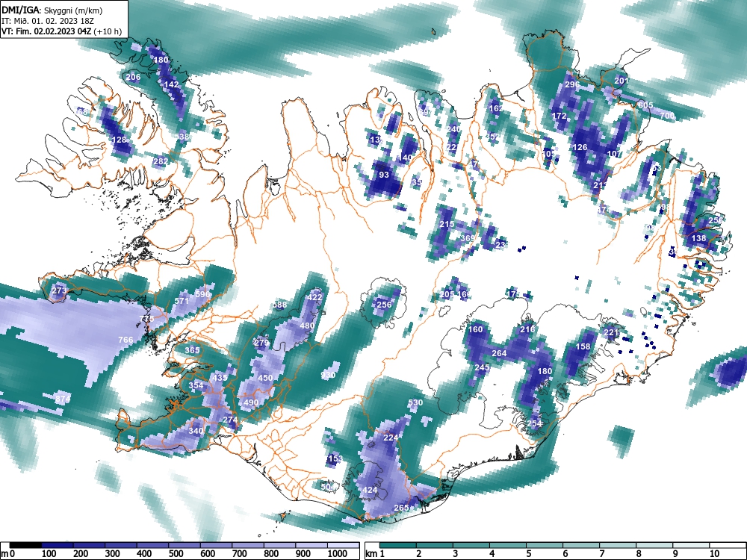This screenshot has height=560, width=747.
Task: Click the visibility value '365' on the map
Action: pyautogui.click(x=192, y=350)
